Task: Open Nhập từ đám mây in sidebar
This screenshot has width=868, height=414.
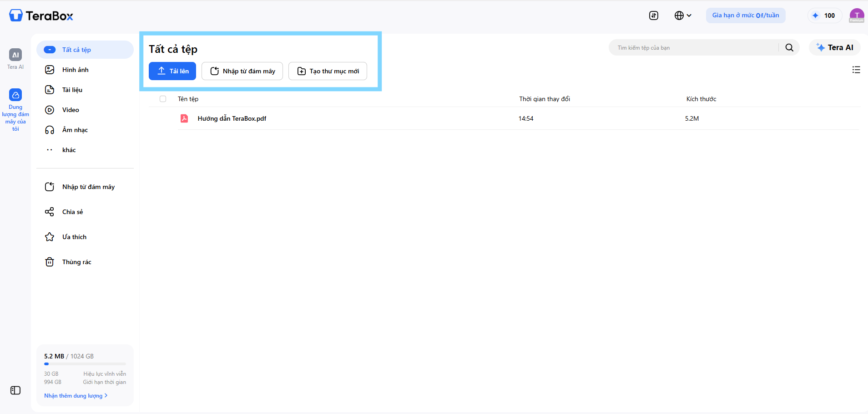Action: pos(85,187)
